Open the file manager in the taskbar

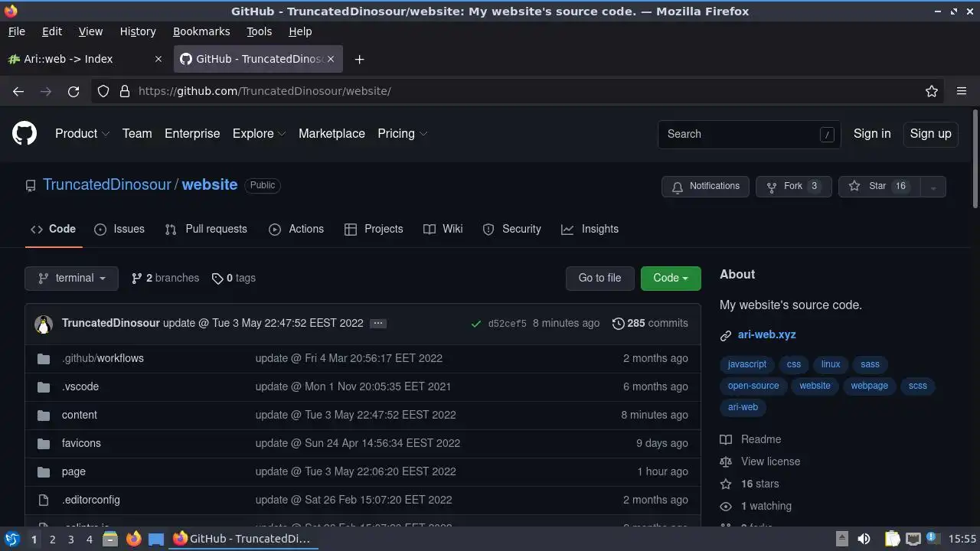click(x=109, y=539)
